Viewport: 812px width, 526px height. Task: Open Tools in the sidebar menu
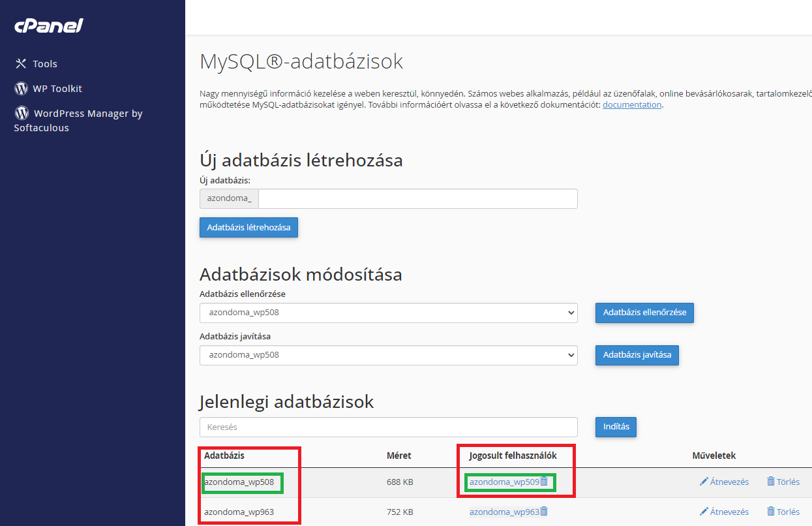[x=45, y=64]
